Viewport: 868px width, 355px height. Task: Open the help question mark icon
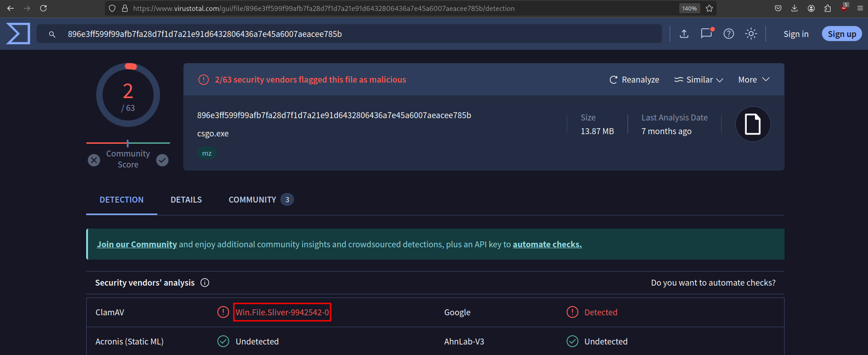728,34
